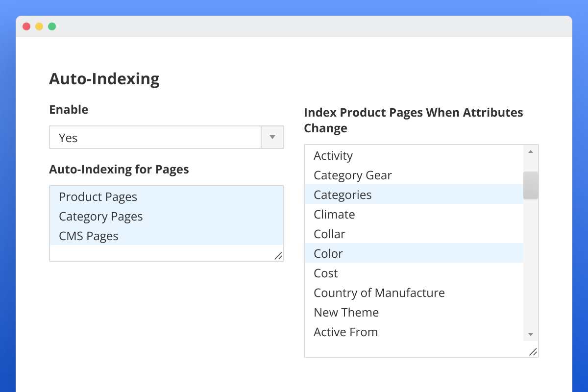
Task: Select CMS Pages for auto-indexing
Action: coord(89,236)
